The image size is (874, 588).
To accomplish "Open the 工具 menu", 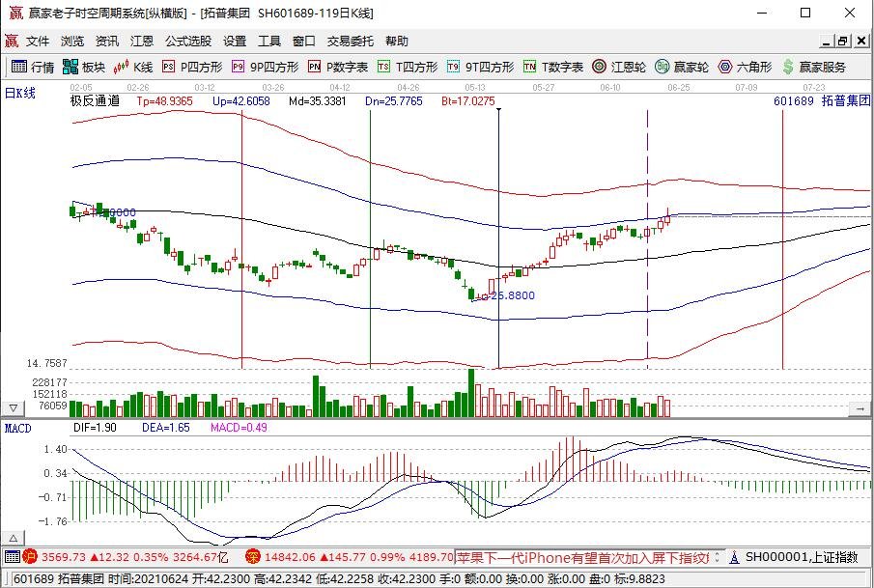I will (x=269, y=41).
